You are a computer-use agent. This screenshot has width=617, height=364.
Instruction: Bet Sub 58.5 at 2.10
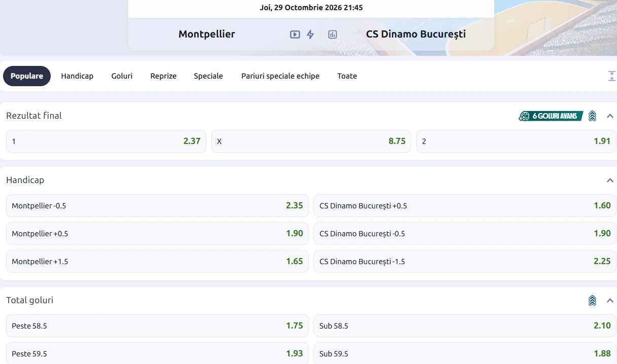click(465, 326)
